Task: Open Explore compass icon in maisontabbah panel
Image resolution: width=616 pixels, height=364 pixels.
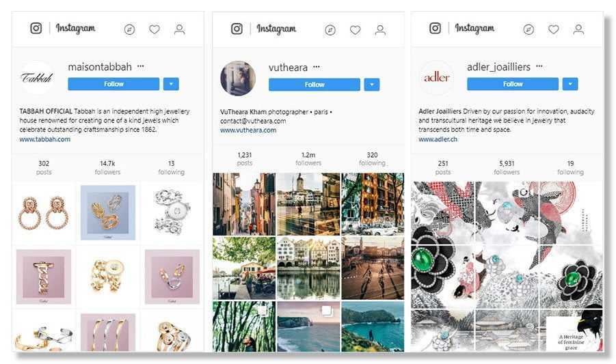Action: click(x=129, y=29)
